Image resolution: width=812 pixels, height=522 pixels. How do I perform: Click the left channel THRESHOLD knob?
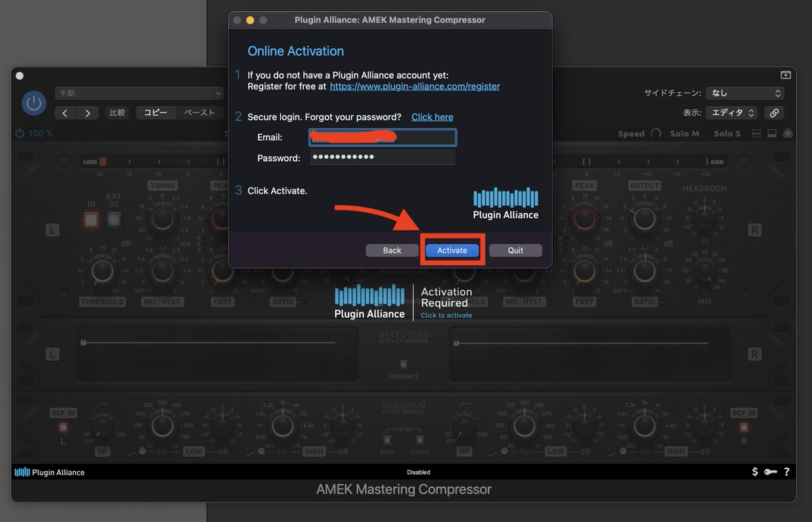coord(102,271)
